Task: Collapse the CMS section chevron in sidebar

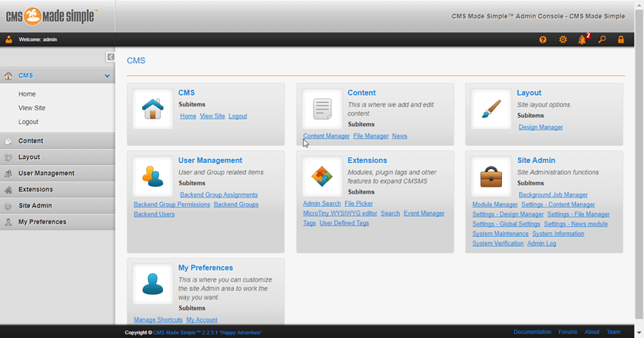Action: [x=107, y=76]
